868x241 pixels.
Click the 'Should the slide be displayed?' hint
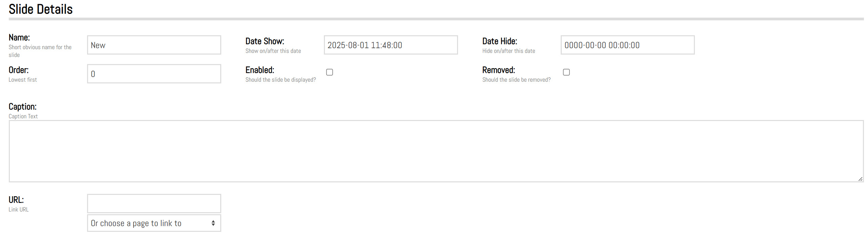281,80
